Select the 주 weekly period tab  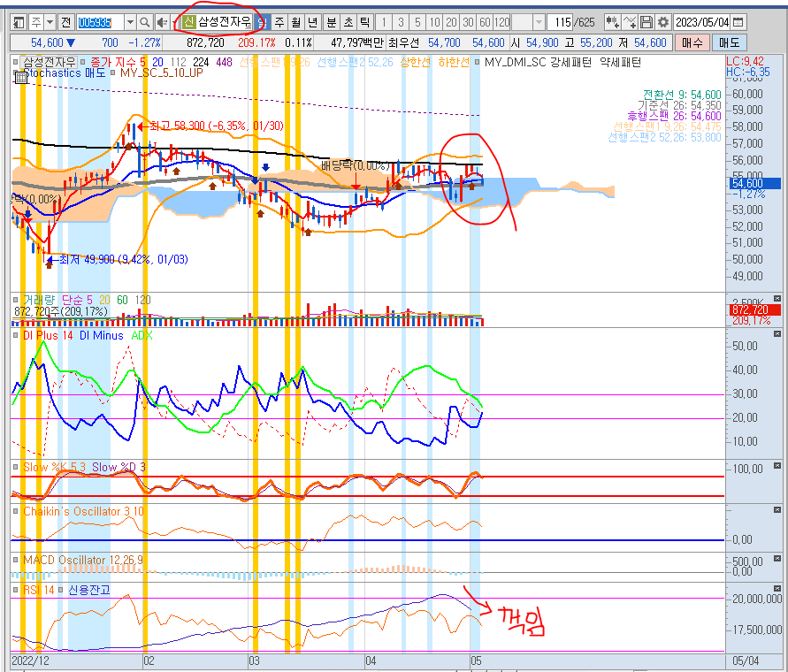tap(279, 22)
